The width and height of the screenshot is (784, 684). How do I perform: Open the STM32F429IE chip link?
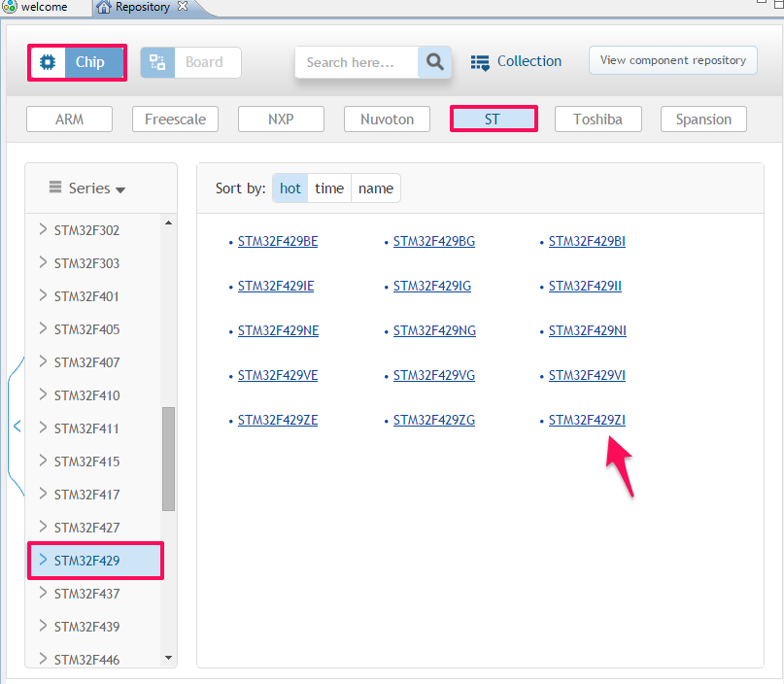point(276,286)
